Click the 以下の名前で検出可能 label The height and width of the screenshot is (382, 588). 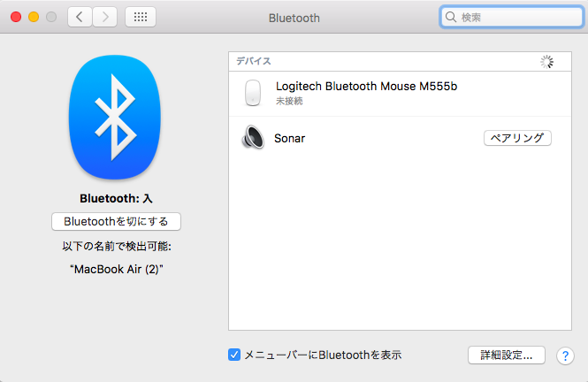pyautogui.click(x=117, y=247)
